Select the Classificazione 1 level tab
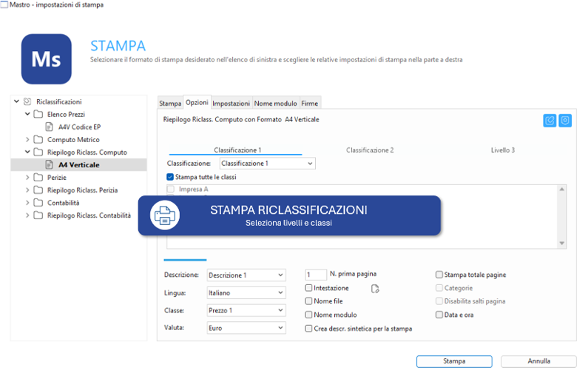This screenshot has width=588, height=379. coord(235,150)
